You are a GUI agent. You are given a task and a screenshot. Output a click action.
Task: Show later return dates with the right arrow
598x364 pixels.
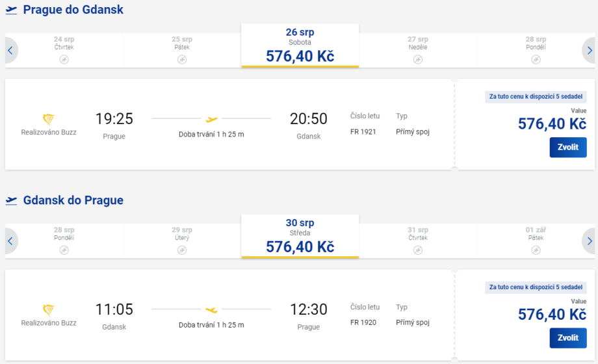[x=589, y=240]
